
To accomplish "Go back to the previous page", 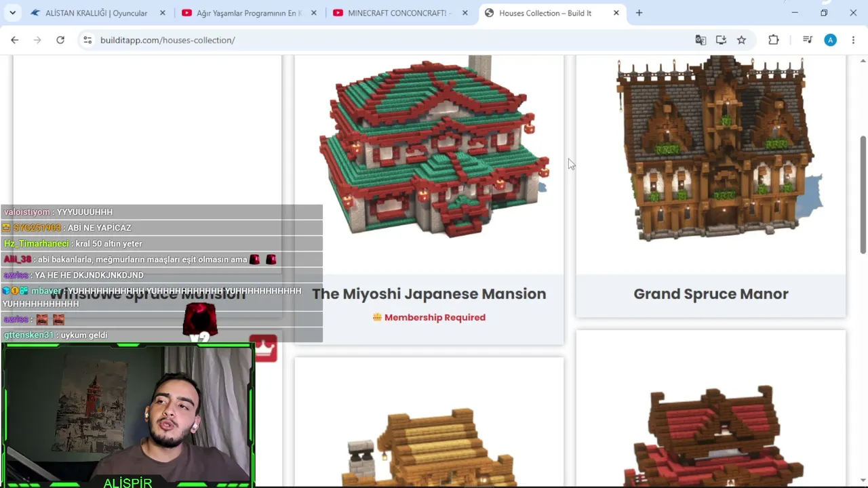I will (15, 40).
